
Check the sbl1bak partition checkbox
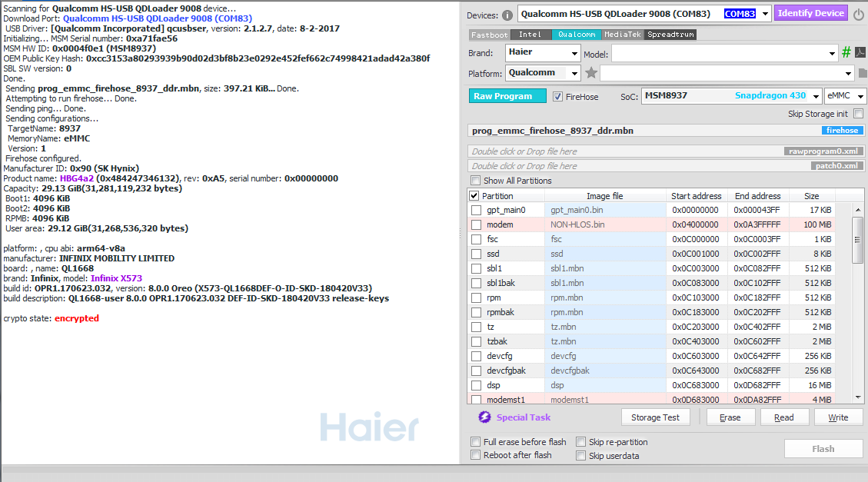click(476, 284)
